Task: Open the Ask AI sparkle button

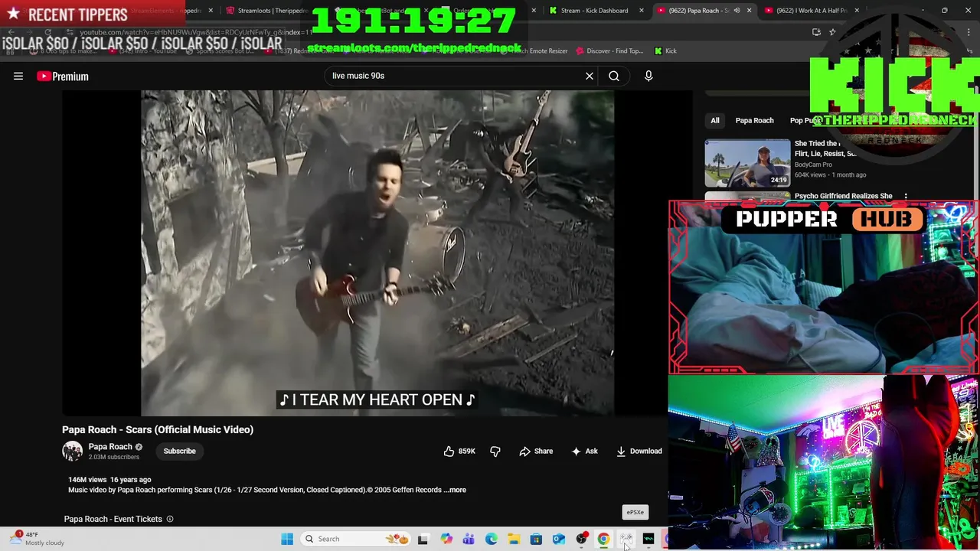Action: 584,451
